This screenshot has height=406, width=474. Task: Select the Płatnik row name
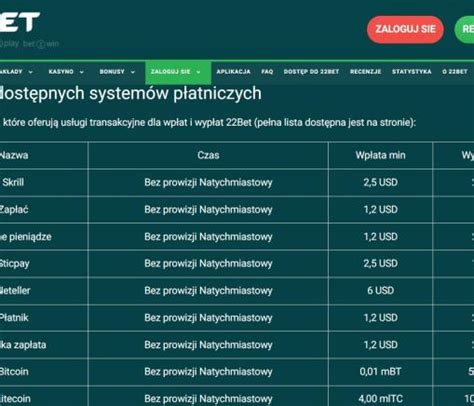[14, 318]
